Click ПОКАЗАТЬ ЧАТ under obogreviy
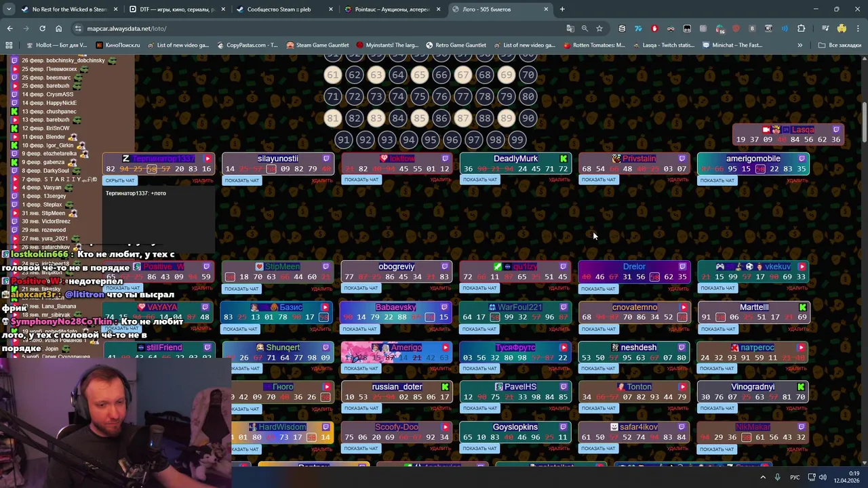Viewport: 868px width, 488px height. 361,288
